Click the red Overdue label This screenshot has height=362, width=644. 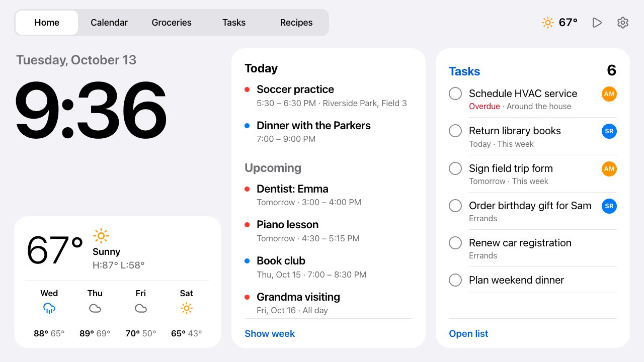(x=485, y=107)
